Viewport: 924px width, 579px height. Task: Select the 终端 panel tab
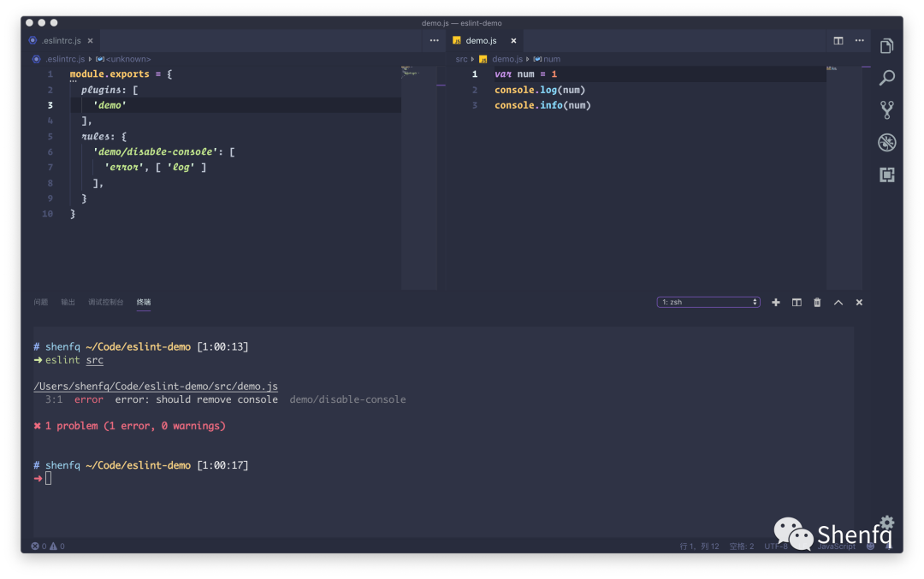coord(143,302)
